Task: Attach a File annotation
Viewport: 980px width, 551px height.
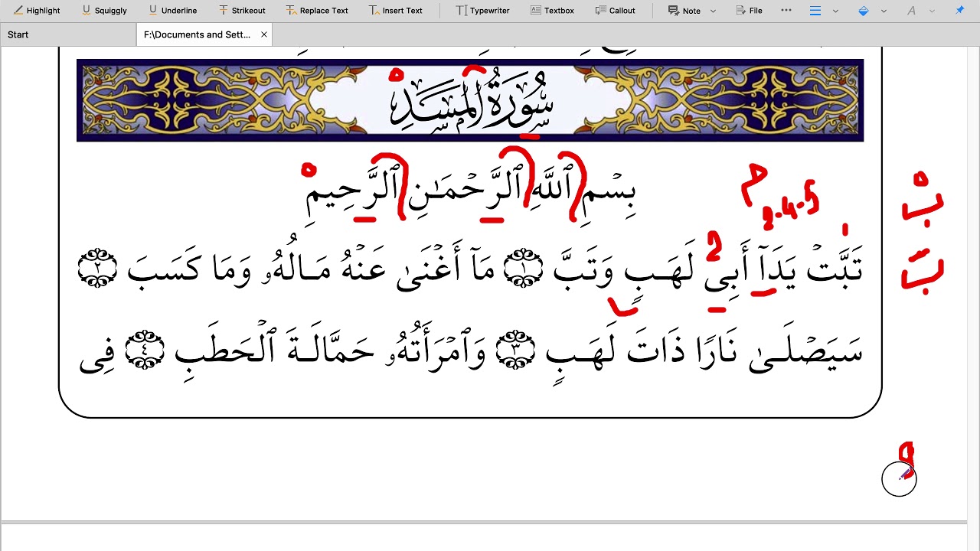Action: [x=749, y=11]
